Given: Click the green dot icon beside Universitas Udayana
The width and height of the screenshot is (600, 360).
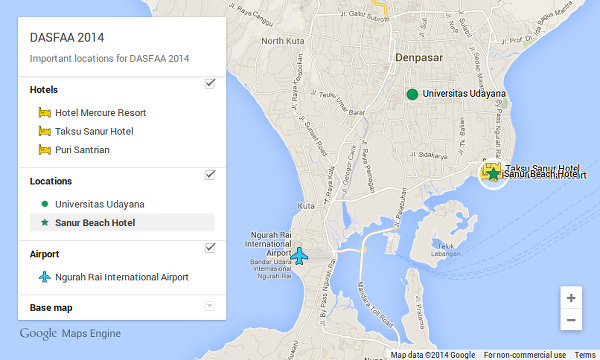Looking at the screenshot, I should click(x=45, y=204).
